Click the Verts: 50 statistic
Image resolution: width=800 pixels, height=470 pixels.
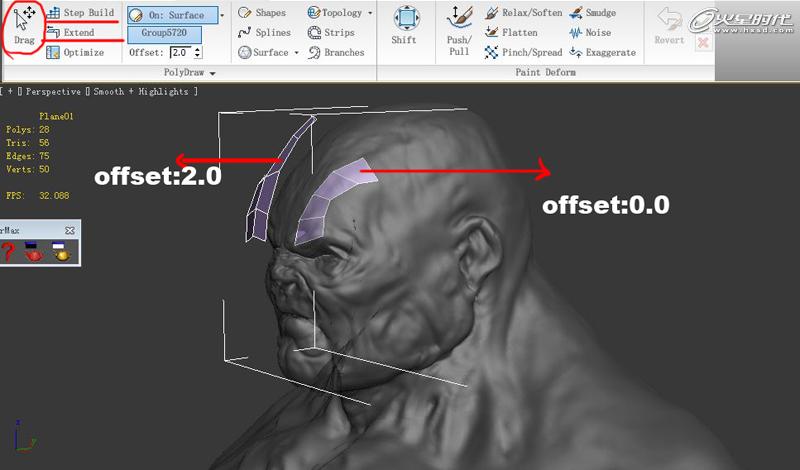pos(28,169)
